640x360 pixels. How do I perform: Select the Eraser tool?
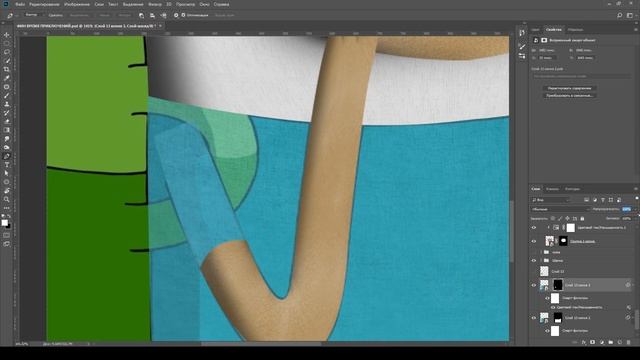7,122
